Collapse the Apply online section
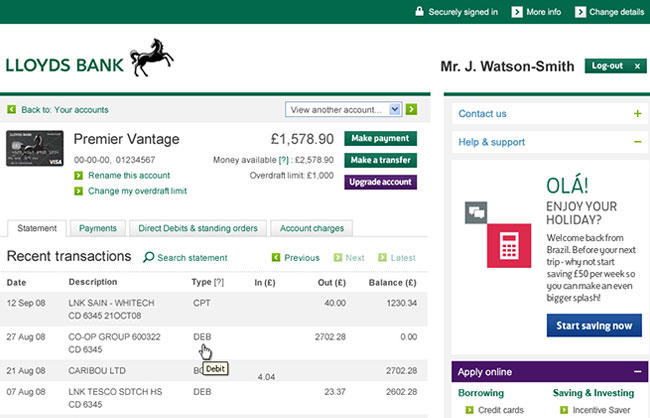 (637, 372)
